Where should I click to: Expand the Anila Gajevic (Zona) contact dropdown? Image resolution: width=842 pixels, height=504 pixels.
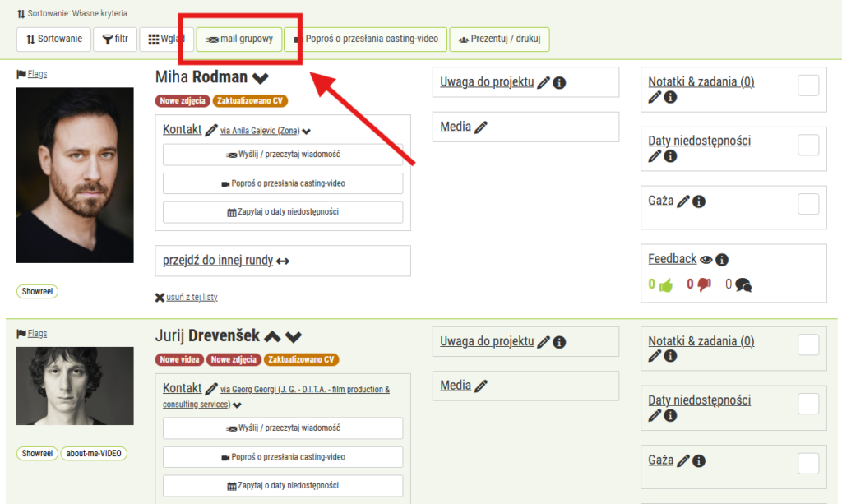tap(307, 132)
